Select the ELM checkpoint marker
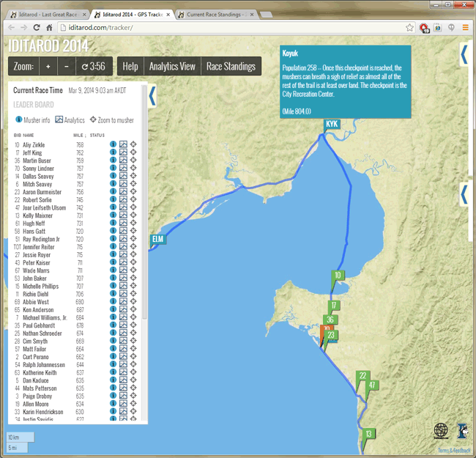 pos(158,239)
